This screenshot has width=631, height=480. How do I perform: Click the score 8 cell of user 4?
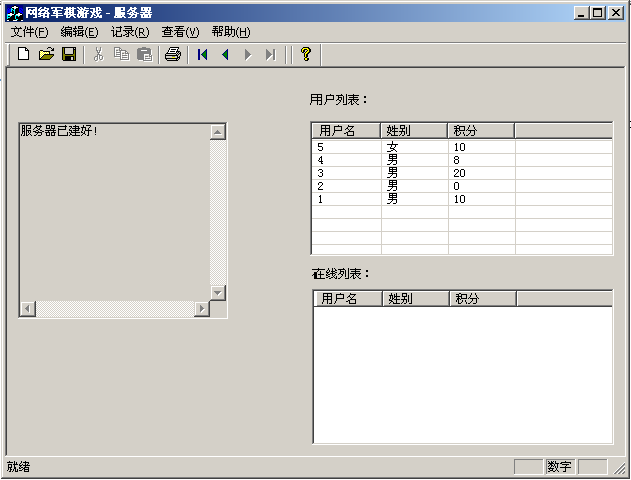pos(482,160)
